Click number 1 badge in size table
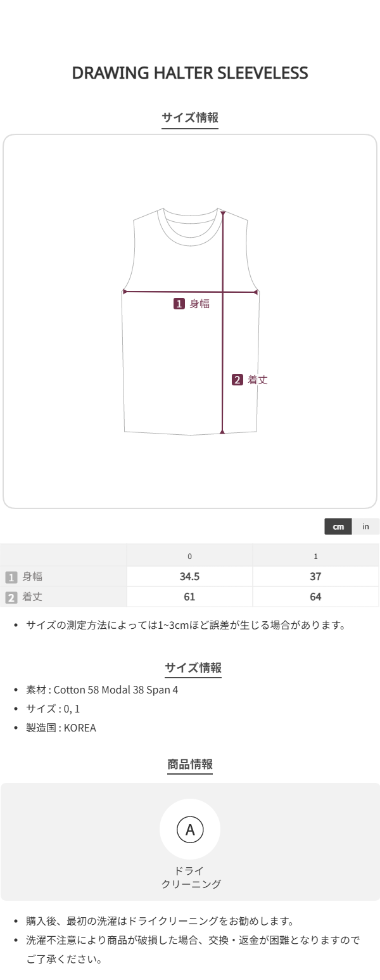380x980 pixels. pos(11,577)
